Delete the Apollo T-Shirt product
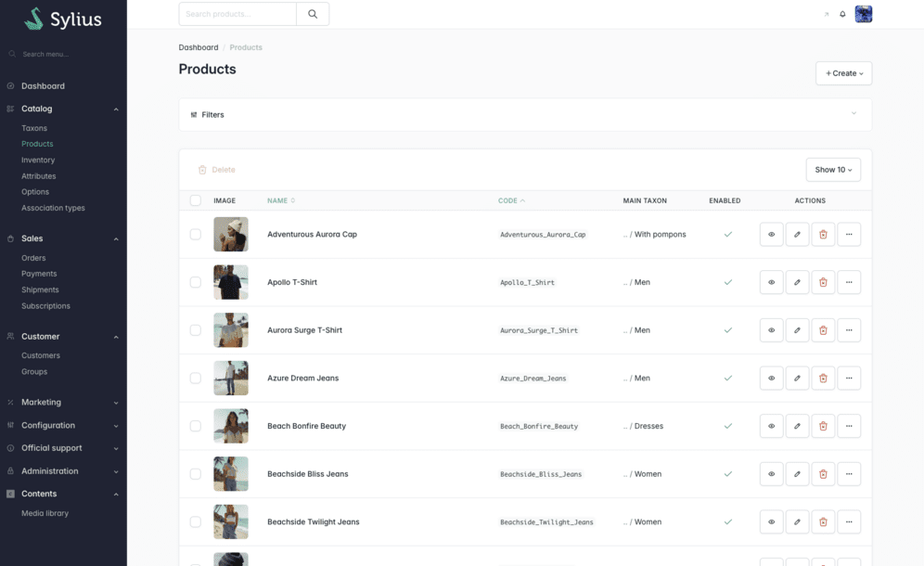The width and height of the screenshot is (924, 566). click(x=823, y=282)
